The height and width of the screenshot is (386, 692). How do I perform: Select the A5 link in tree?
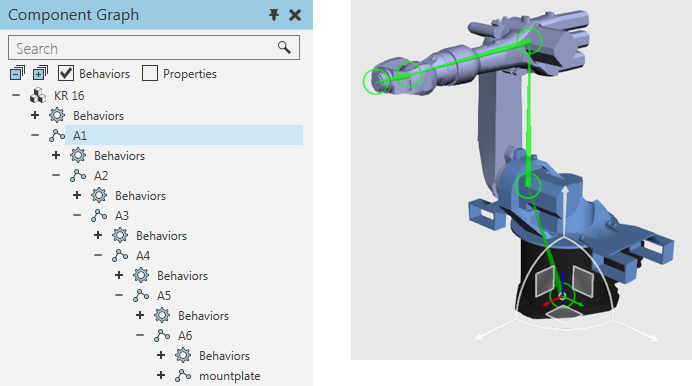pyautogui.click(x=164, y=296)
